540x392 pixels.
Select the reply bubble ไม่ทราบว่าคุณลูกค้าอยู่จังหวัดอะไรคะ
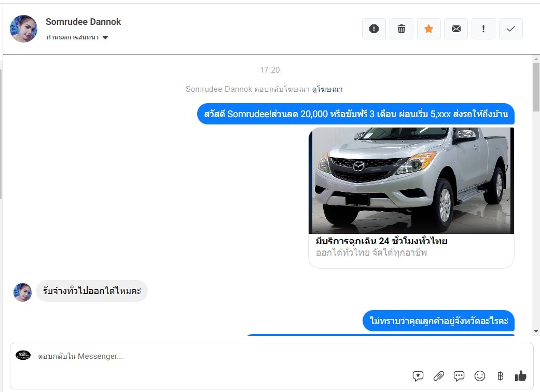pos(438,321)
